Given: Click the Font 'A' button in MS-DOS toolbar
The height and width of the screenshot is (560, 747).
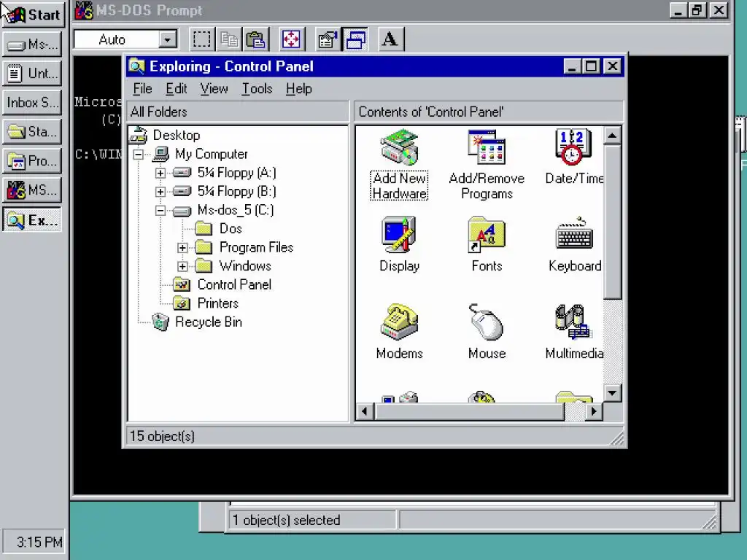Looking at the screenshot, I should point(390,39).
